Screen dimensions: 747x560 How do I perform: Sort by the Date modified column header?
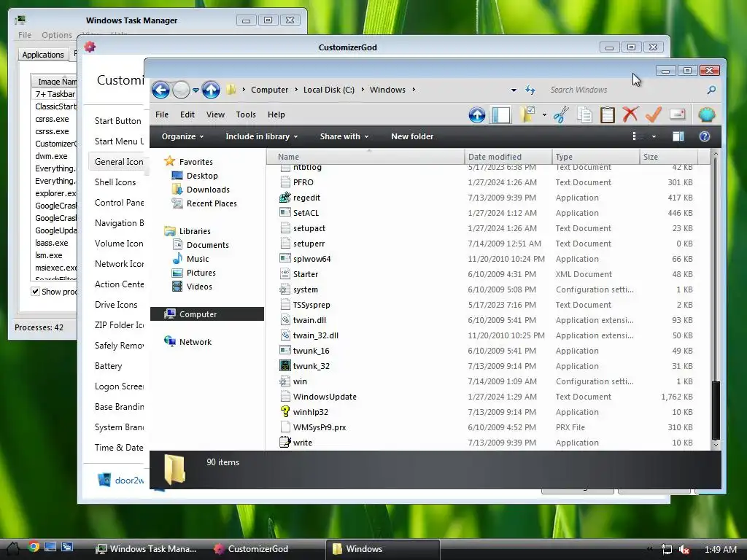[508, 157]
